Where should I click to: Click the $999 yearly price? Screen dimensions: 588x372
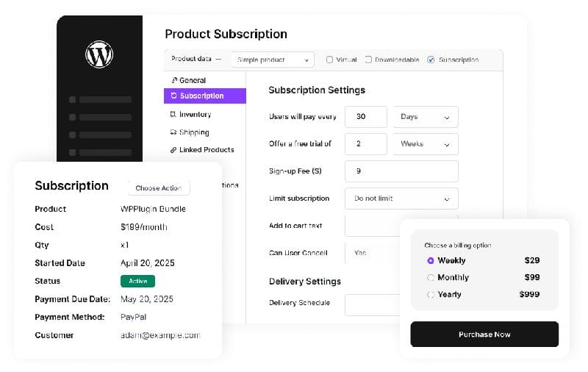click(529, 294)
